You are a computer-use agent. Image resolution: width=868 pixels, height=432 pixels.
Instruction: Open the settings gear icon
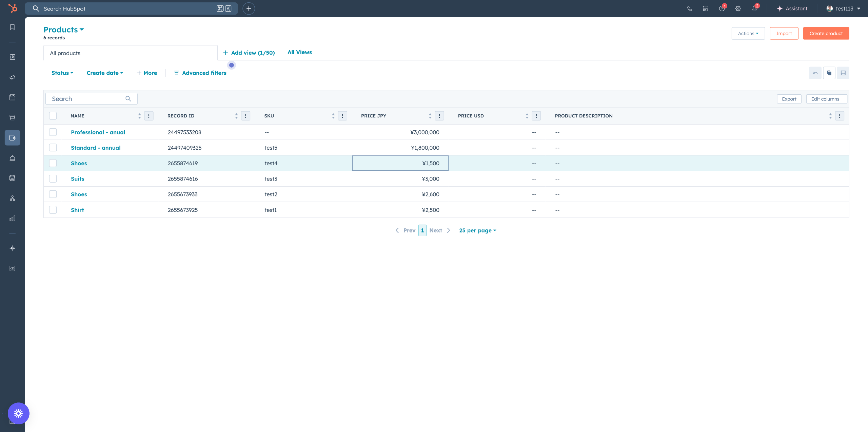738,8
